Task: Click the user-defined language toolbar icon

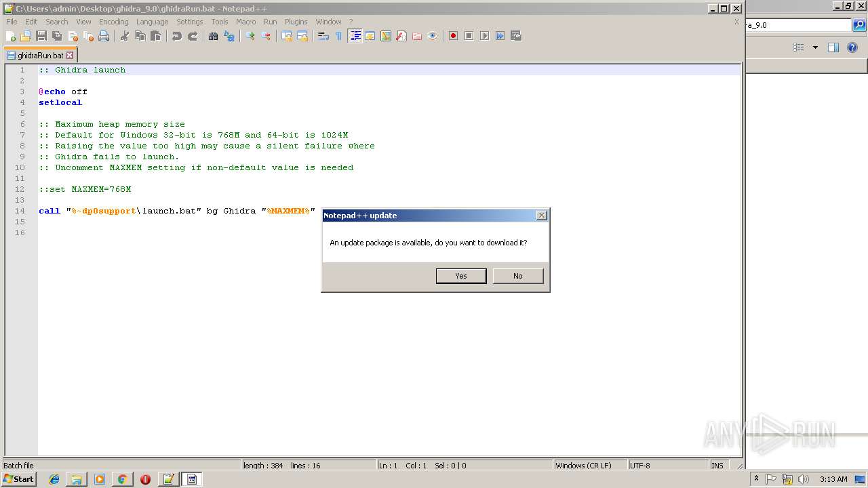Action: coord(370,36)
